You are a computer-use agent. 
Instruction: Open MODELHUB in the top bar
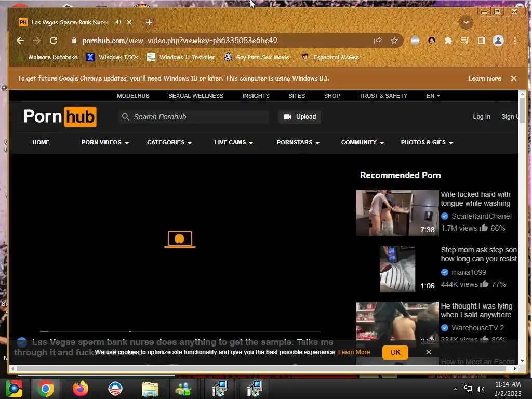point(133,96)
